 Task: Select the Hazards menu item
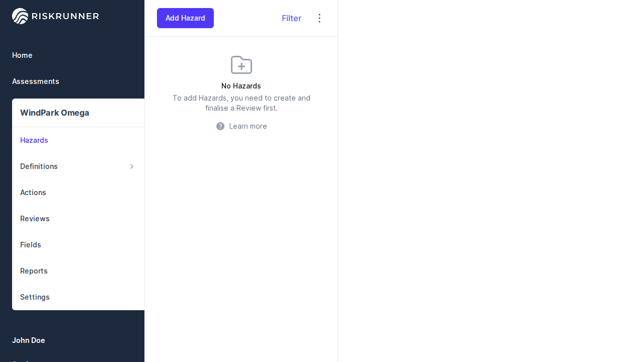point(34,140)
